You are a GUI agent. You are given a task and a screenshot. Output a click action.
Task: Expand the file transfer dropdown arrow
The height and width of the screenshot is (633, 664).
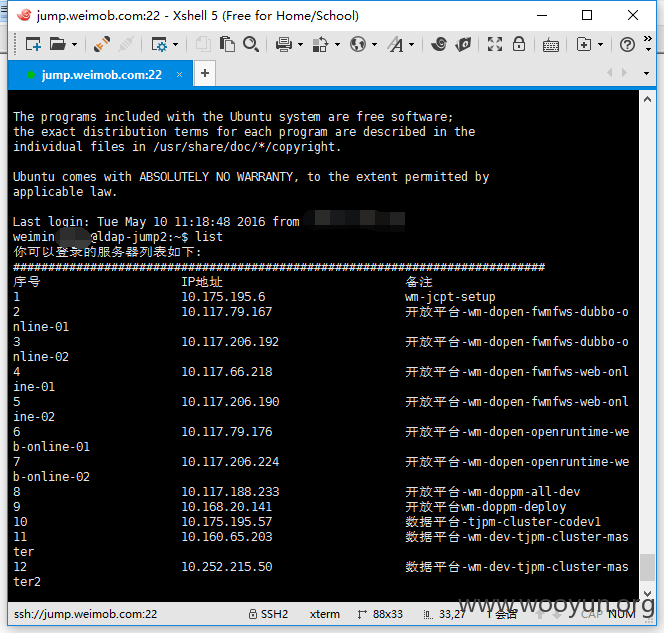[337, 44]
